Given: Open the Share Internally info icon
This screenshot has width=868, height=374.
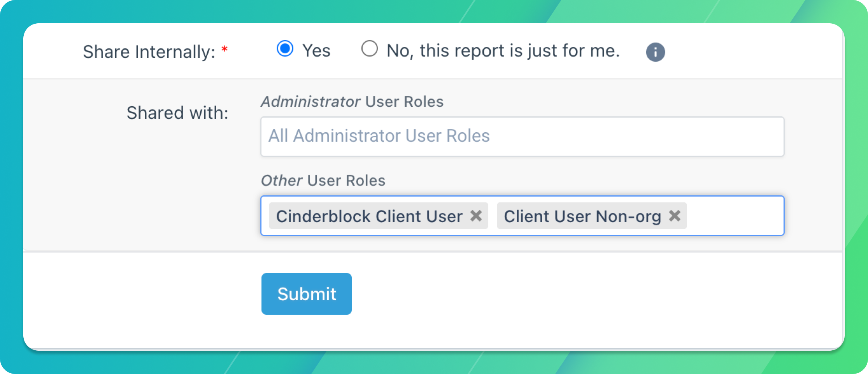Looking at the screenshot, I should point(655,52).
